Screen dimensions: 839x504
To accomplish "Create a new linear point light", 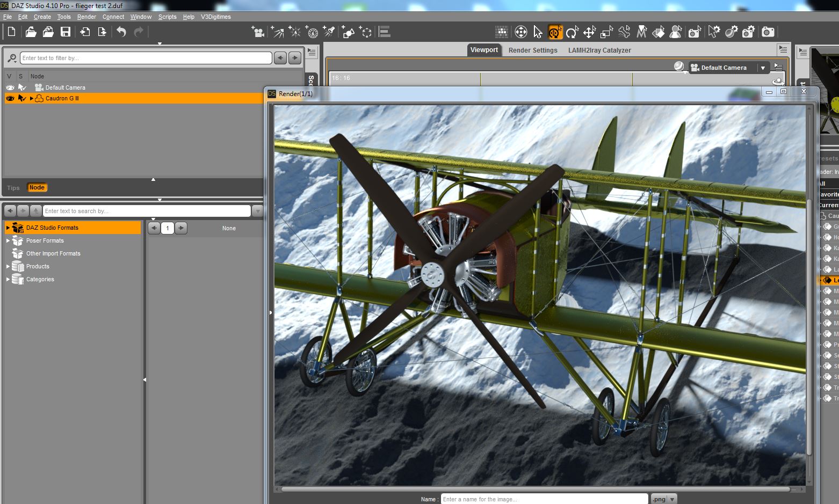I will pyautogui.click(x=312, y=32).
